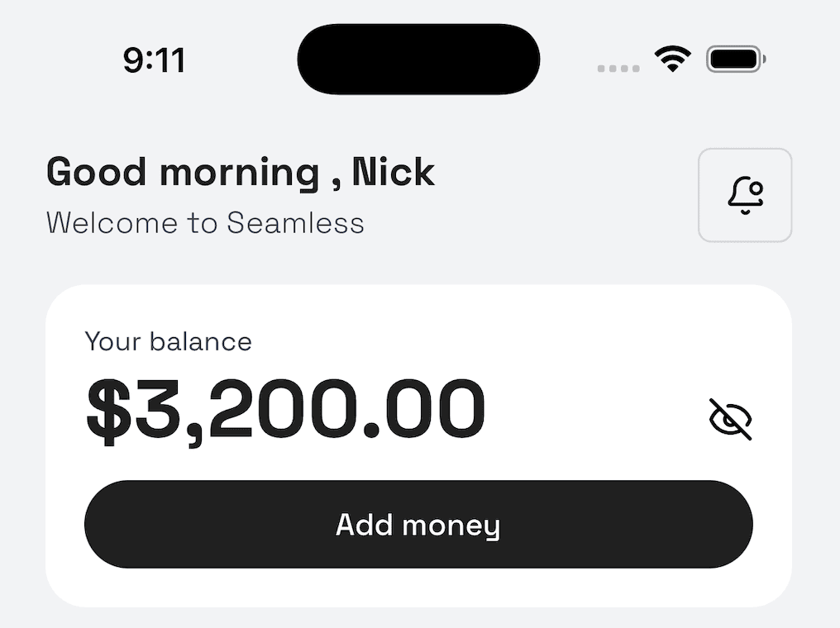The width and height of the screenshot is (840, 628).
Task: Click the "Your balance" label
Action: tap(169, 341)
